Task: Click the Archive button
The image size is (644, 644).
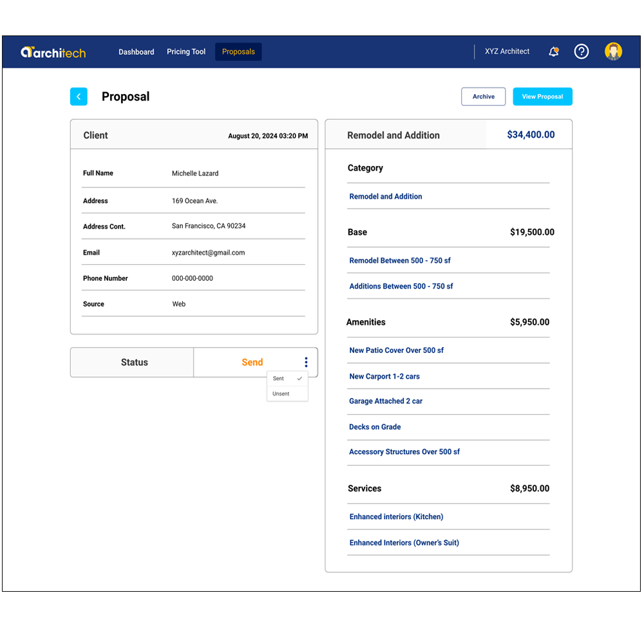Action: click(x=483, y=97)
